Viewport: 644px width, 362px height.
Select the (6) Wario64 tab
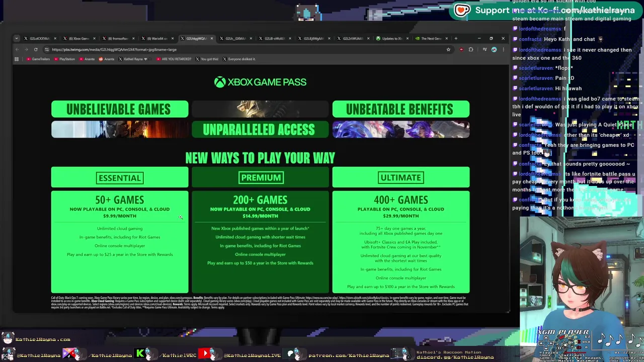click(158, 38)
